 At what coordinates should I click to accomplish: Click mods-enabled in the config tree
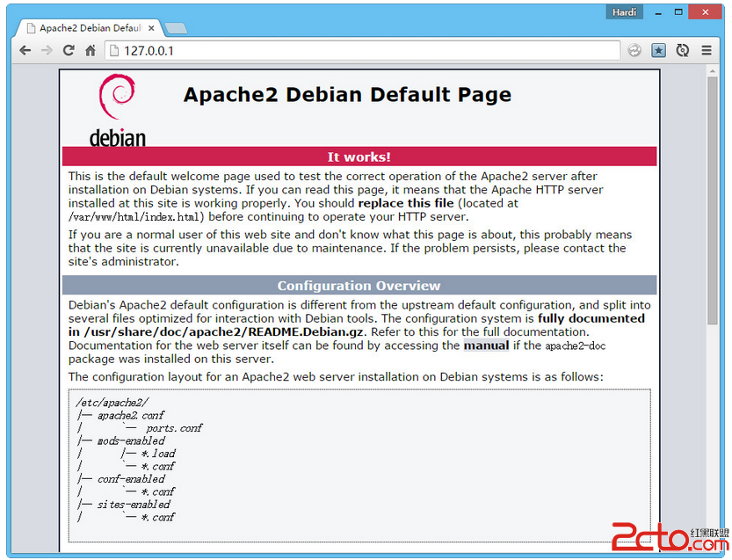[131, 441]
